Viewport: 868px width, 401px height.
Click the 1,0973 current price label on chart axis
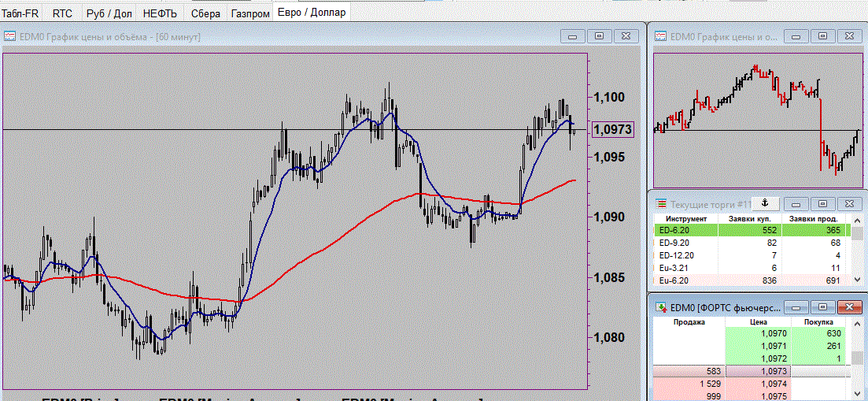(x=611, y=129)
